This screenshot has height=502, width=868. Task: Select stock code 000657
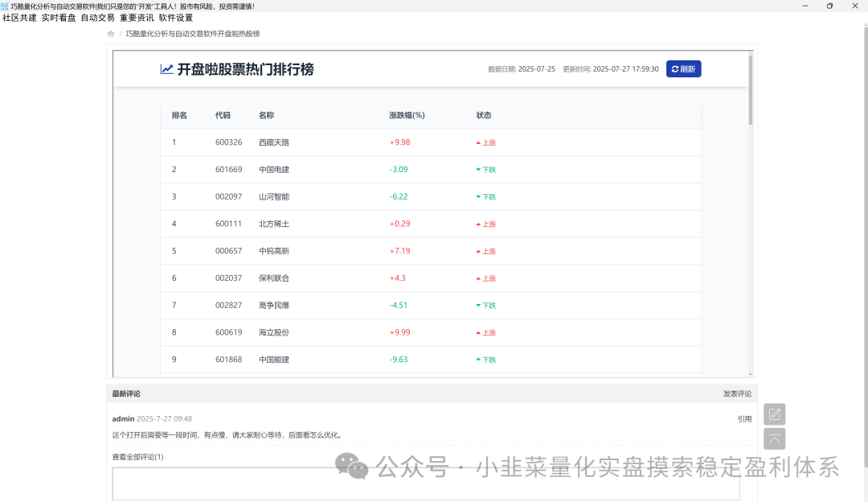coord(228,251)
